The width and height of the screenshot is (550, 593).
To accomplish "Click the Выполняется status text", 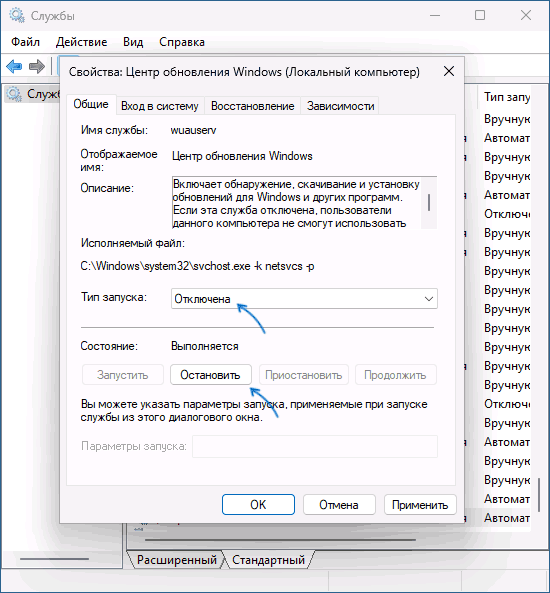I will (x=205, y=346).
